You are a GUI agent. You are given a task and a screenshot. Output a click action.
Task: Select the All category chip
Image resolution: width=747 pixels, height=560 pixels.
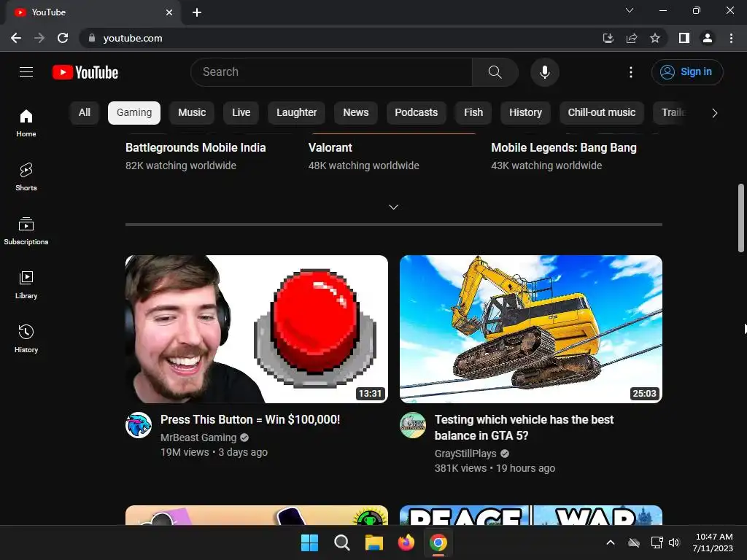pyautogui.click(x=85, y=113)
